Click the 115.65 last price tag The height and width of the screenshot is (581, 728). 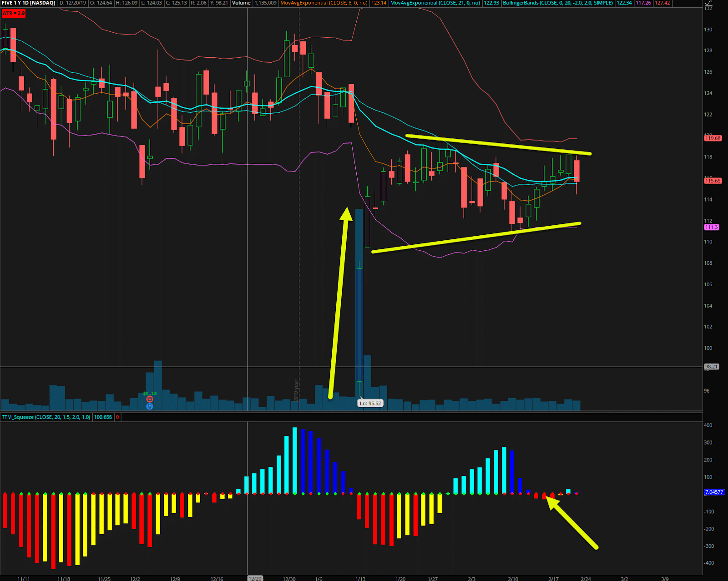(713, 181)
